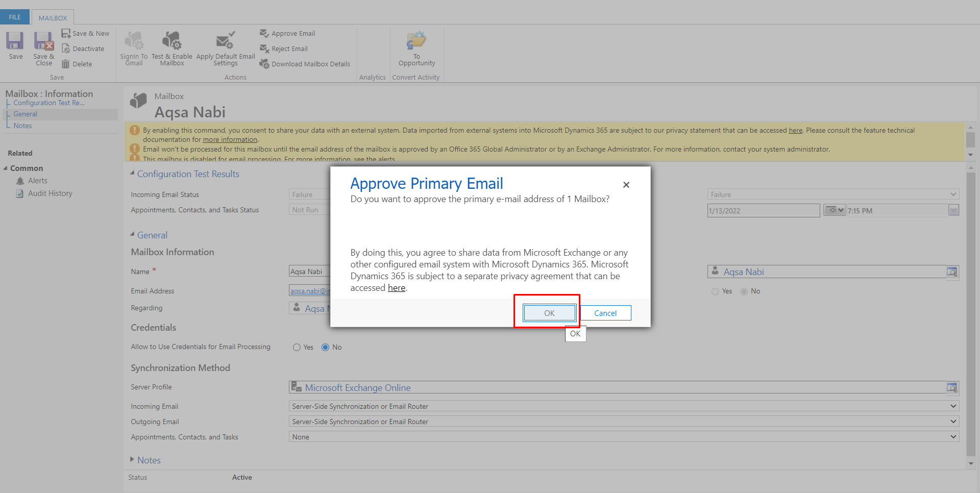The width and height of the screenshot is (980, 493).
Task: Close the Approve Primary Email dialog
Action: [626, 185]
